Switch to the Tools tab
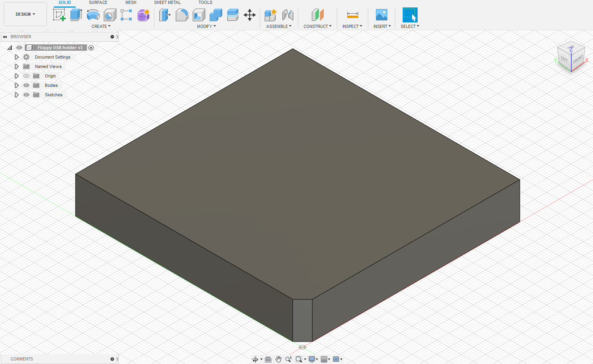Screen dimensions: 593x364 point(205,2)
